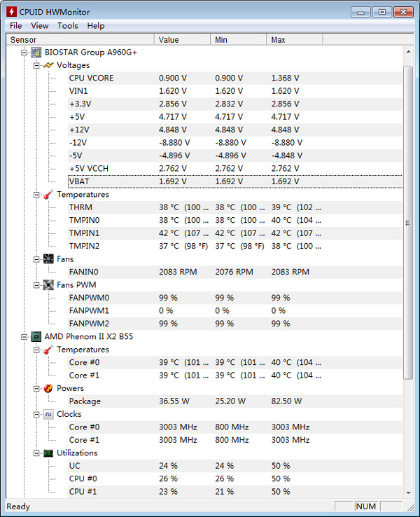Open the Help menu
The image size is (420, 517).
coord(96,26)
